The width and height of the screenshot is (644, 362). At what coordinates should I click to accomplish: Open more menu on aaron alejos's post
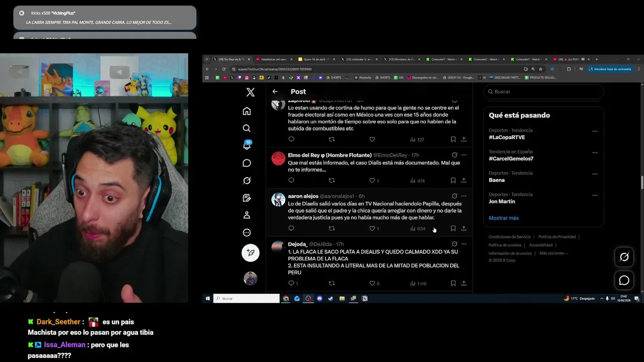coord(464,196)
